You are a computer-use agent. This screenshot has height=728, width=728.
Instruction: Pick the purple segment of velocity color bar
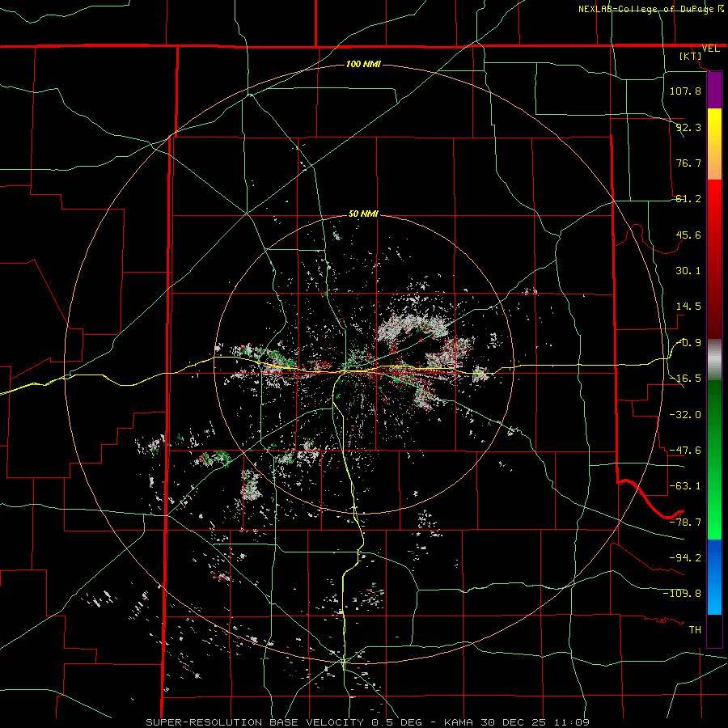click(714, 90)
